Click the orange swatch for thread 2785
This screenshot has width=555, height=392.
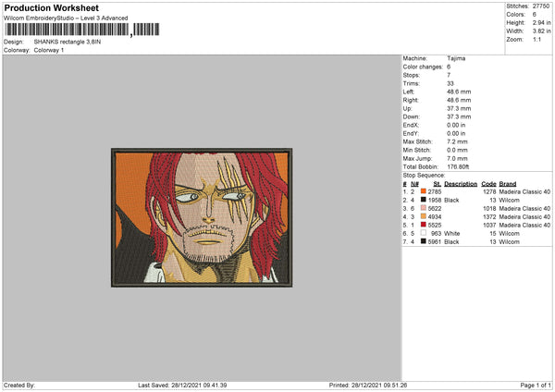tap(423, 191)
